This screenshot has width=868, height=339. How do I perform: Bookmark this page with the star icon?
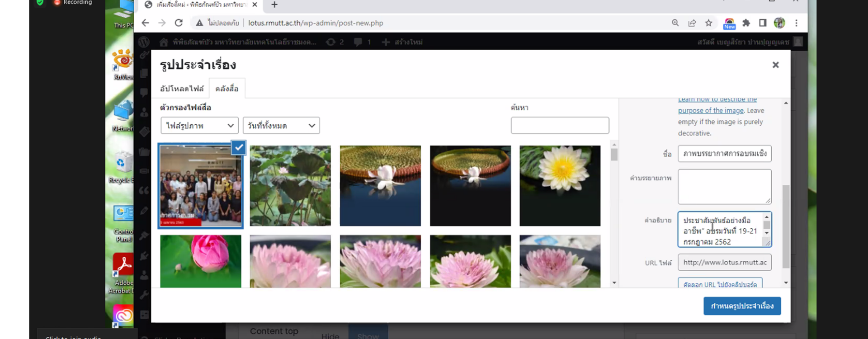708,23
